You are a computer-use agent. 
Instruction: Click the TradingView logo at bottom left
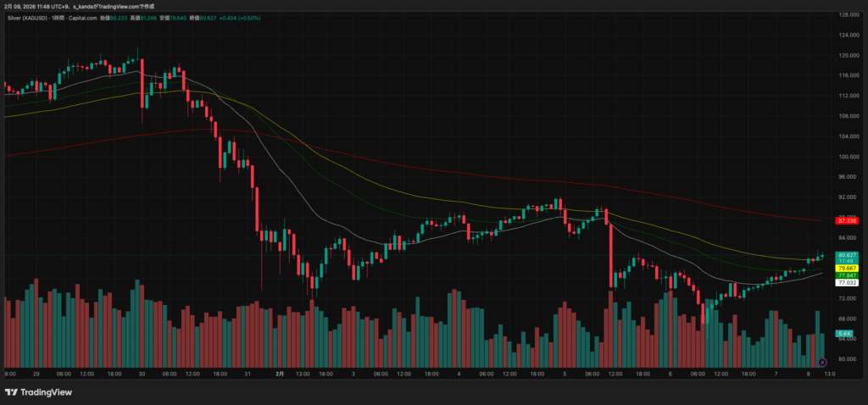38,392
